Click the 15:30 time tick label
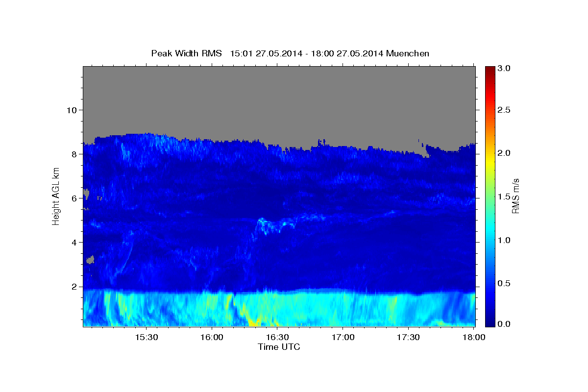Viewport: 588px width, 392px height. (x=146, y=338)
